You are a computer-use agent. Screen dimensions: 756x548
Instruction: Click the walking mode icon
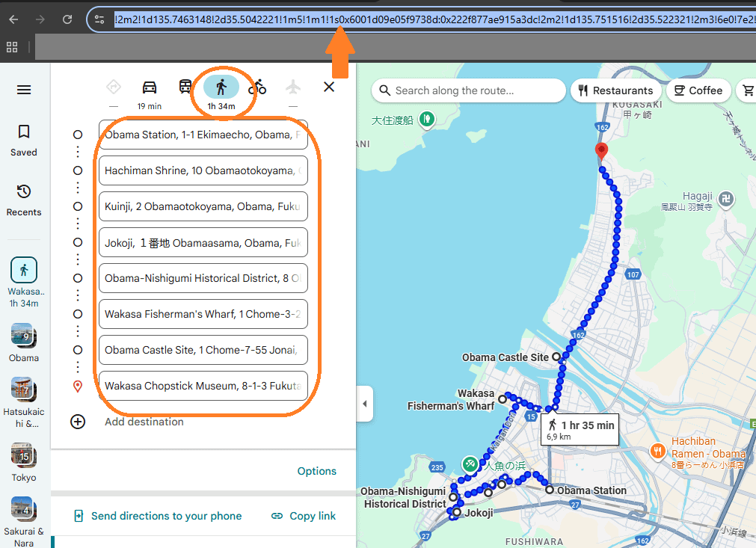[223, 87]
